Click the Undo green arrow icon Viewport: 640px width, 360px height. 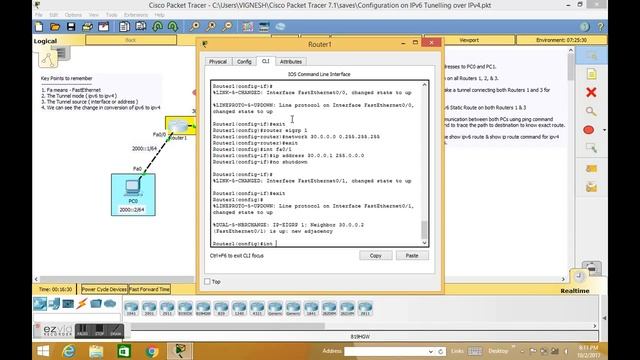[x=157, y=27]
